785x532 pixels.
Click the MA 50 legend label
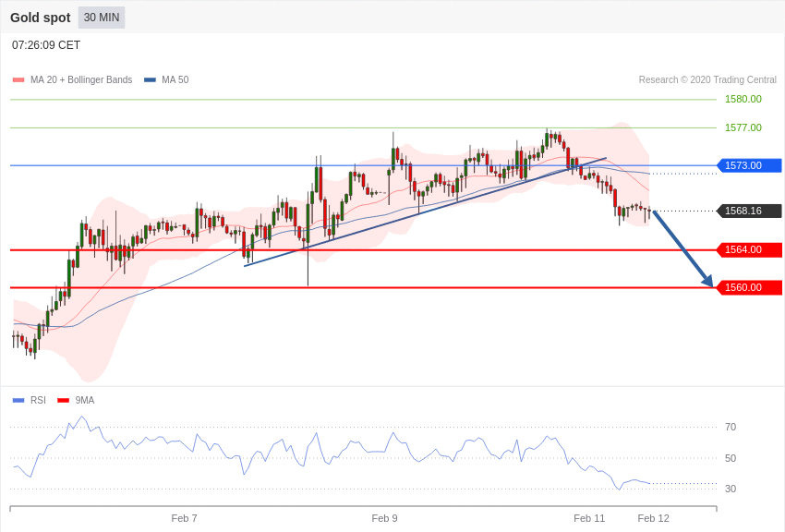tap(175, 79)
